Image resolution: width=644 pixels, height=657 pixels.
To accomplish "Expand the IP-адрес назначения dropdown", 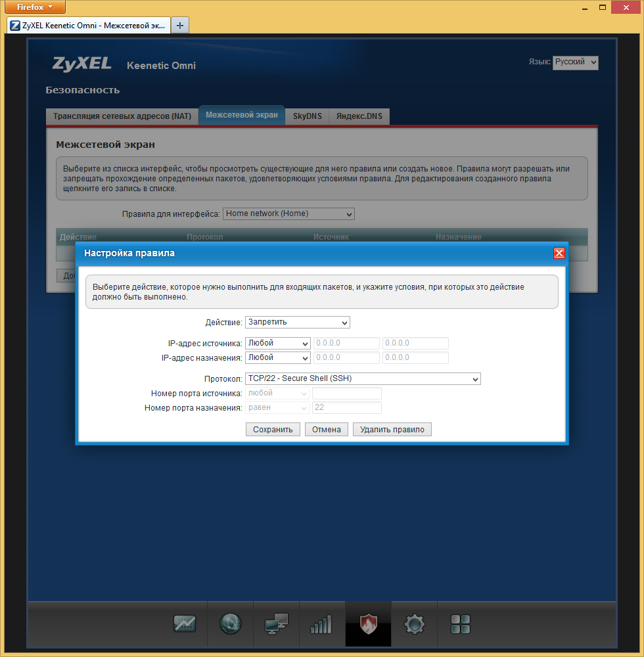I will pyautogui.click(x=277, y=358).
